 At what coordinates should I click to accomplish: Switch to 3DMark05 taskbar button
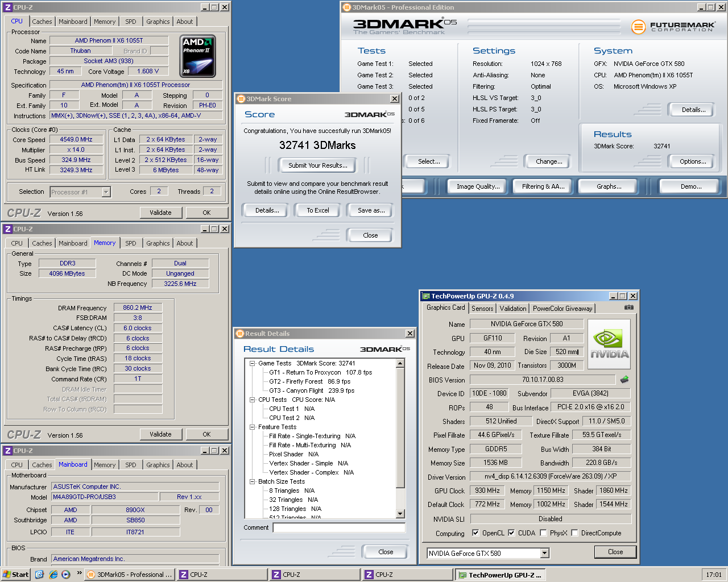[129, 575]
